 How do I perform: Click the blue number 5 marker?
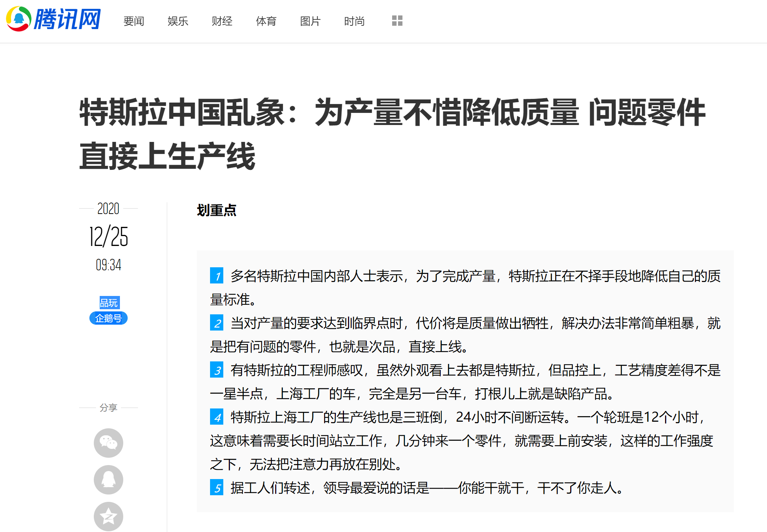click(x=217, y=487)
